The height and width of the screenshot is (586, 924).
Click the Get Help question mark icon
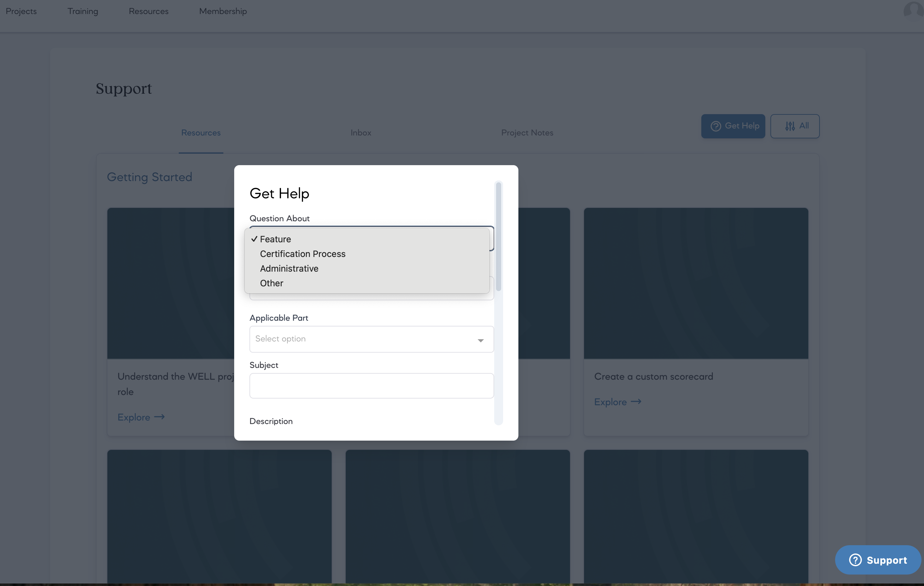(715, 126)
